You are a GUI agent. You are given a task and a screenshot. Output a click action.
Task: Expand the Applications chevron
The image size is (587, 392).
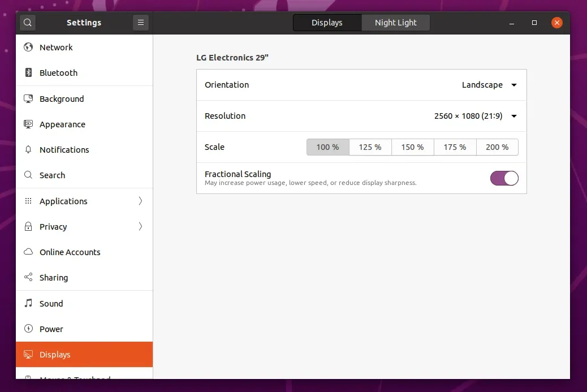coord(140,201)
